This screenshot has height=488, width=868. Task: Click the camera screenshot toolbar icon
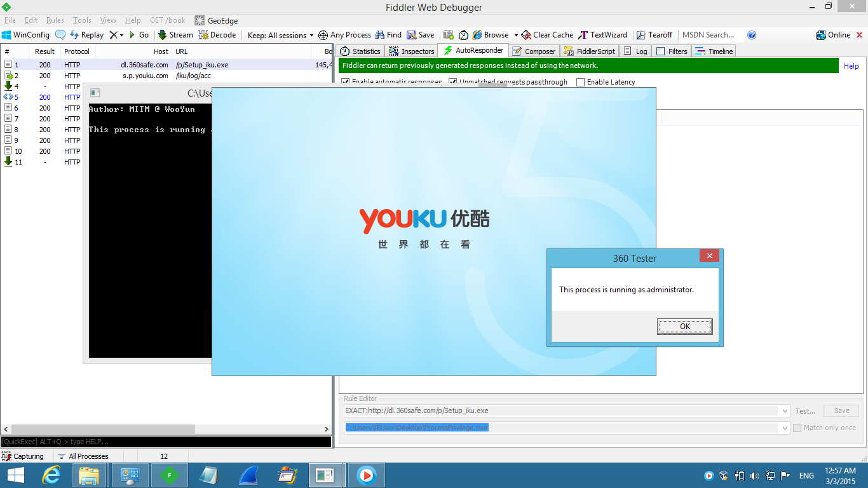click(x=449, y=35)
